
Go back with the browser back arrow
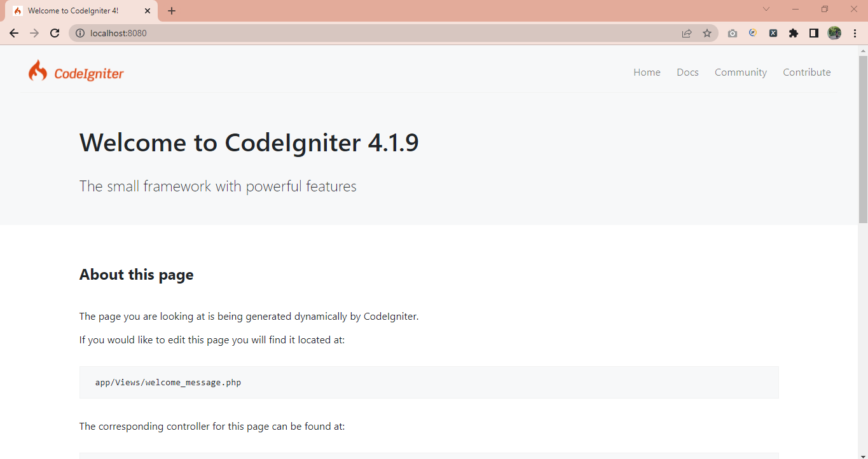14,33
